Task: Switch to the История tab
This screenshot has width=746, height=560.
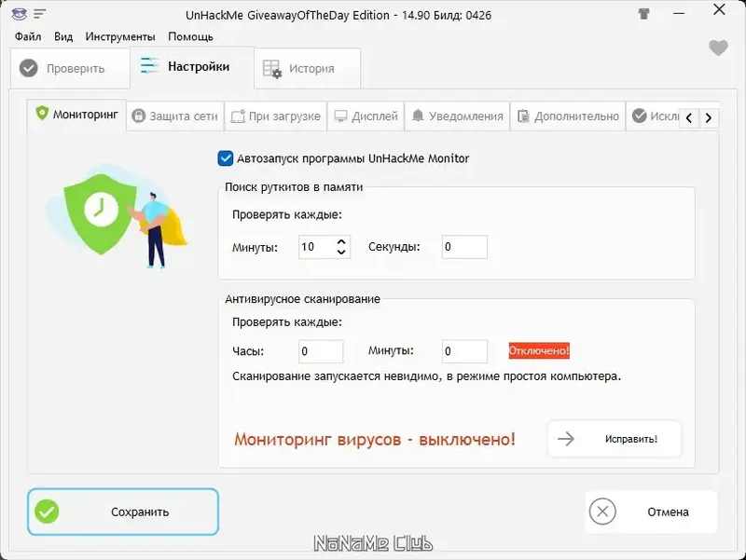Action: (308, 67)
